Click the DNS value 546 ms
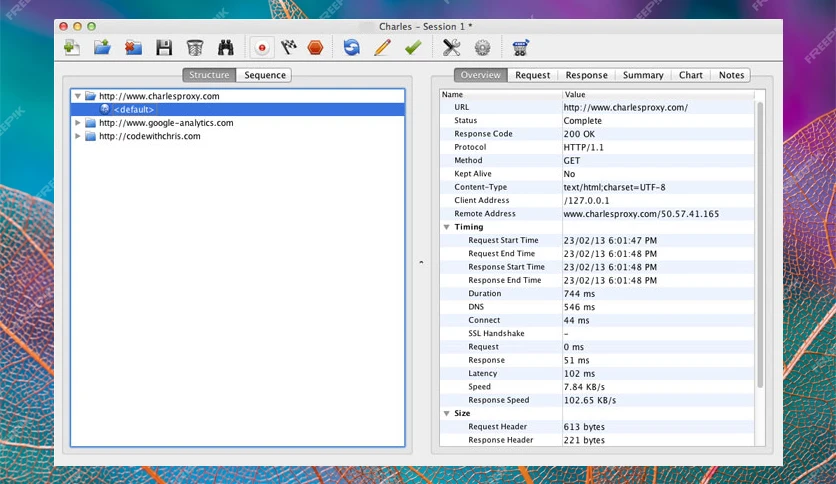The image size is (836, 484). pyautogui.click(x=579, y=307)
